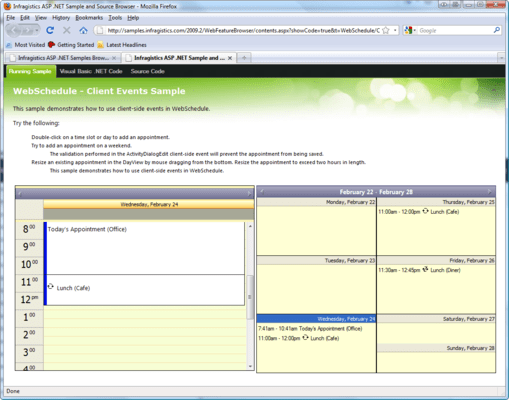Viewport: 509px width, 400px height.
Task: Click the recurrence icon on Friday's Lunch
Action: click(425, 269)
